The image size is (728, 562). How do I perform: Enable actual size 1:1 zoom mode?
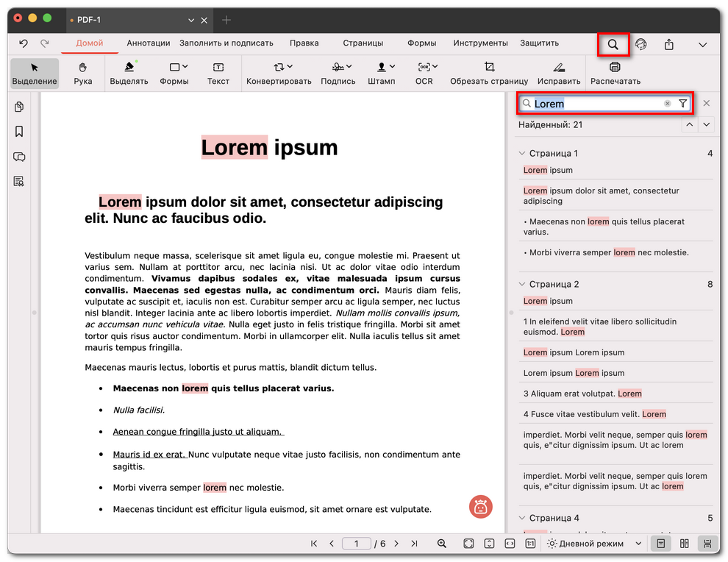click(530, 543)
